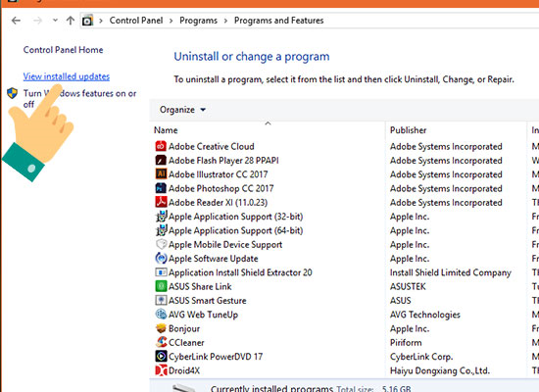
Task: Open View installed updates link
Action: tap(67, 76)
